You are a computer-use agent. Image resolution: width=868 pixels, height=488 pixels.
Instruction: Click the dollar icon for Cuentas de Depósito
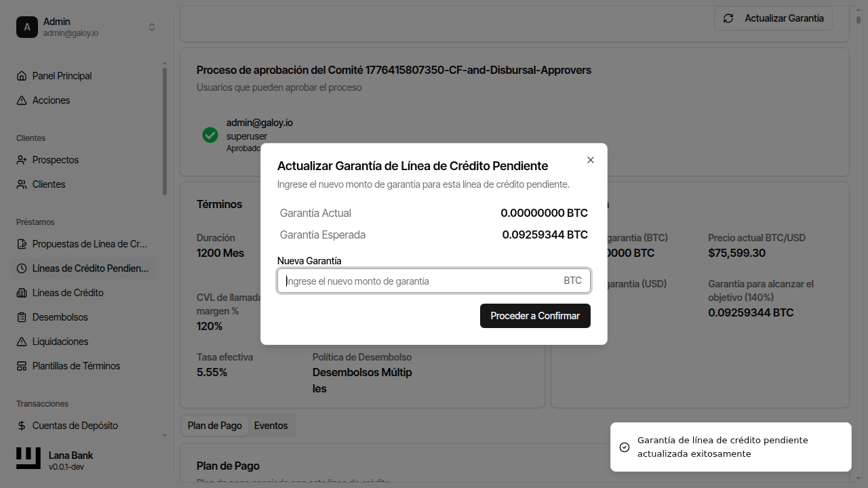click(x=22, y=425)
